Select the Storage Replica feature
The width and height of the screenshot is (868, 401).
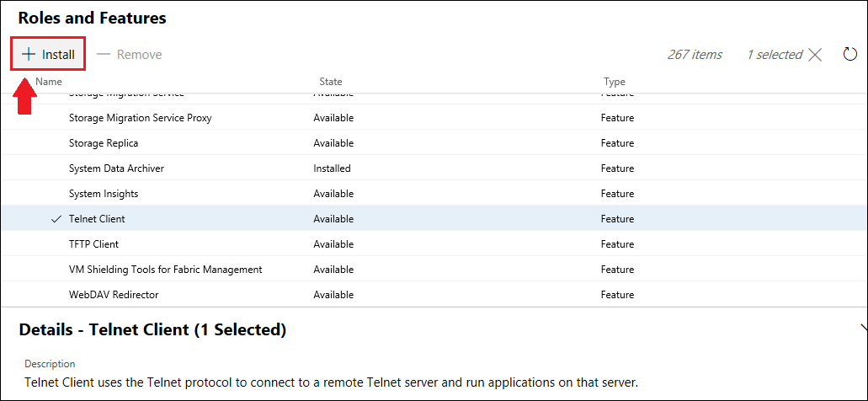pyautogui.click(x=104, y=143)
